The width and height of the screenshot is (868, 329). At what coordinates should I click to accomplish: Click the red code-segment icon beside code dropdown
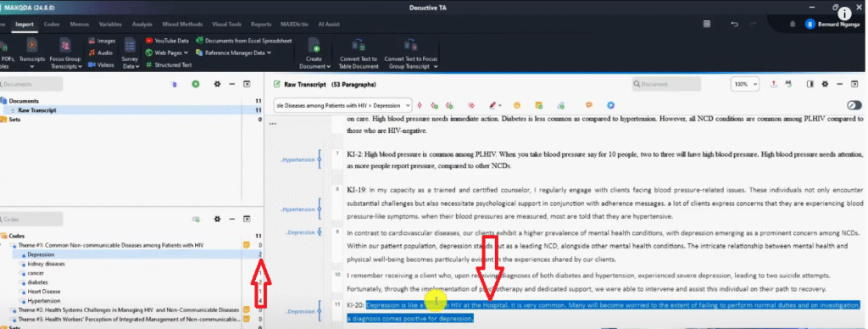419,104
